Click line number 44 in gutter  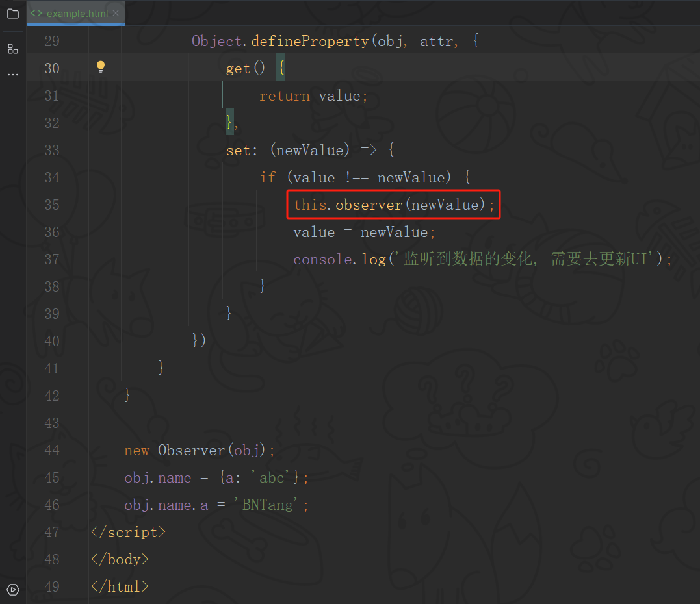tap(52, 450)
